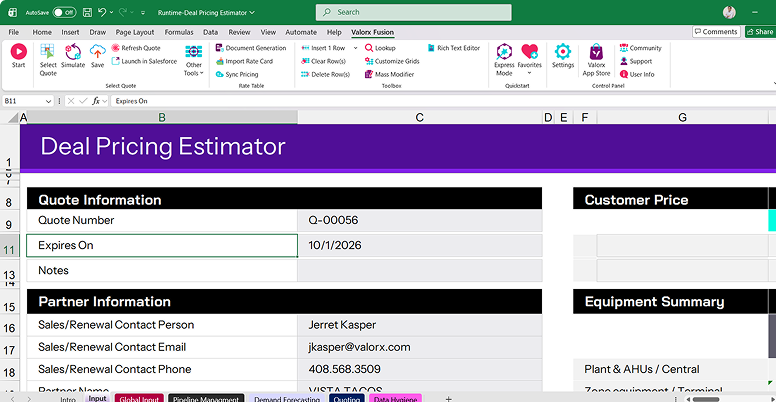This screenshot has width=776, height=402.
Task: Open user account profile picture
Action: click(x=729, y=12)
